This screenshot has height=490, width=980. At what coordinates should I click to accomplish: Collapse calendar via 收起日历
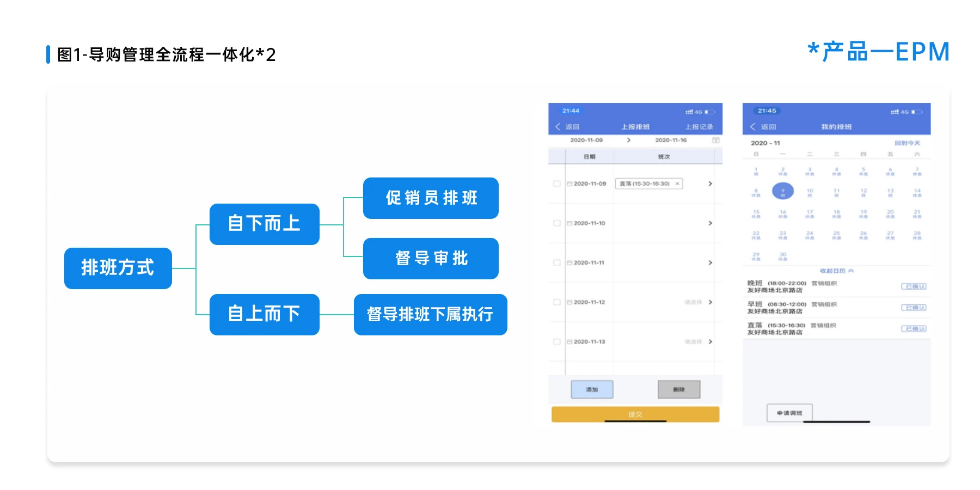point(837,271)
